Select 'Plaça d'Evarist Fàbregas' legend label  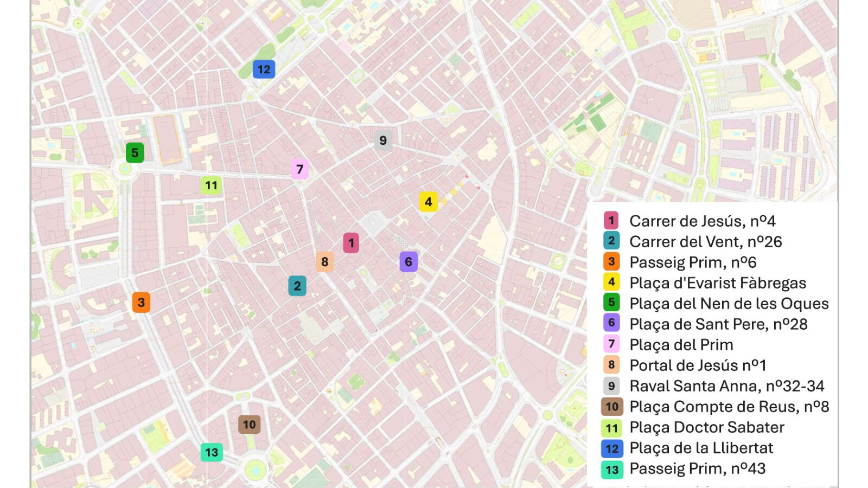[717, 283]
